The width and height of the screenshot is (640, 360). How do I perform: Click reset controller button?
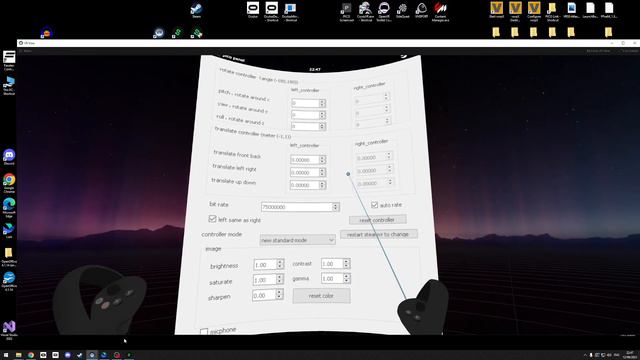point(378,220)
